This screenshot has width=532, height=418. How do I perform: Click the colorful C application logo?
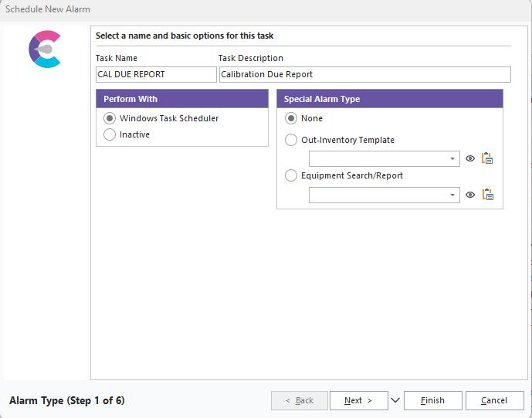click(x=45, y=49)
